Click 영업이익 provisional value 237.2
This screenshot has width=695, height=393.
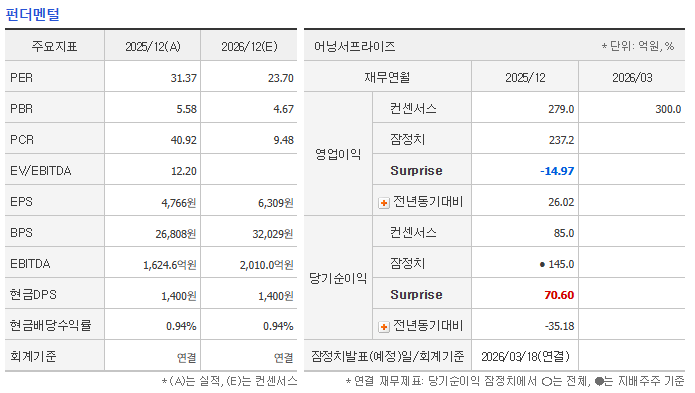[561, 140]
